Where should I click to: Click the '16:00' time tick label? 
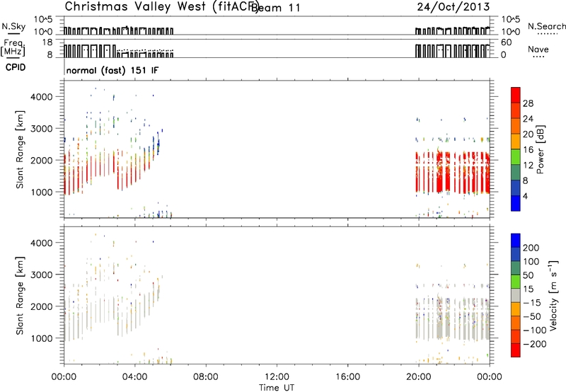click(347, 377)
